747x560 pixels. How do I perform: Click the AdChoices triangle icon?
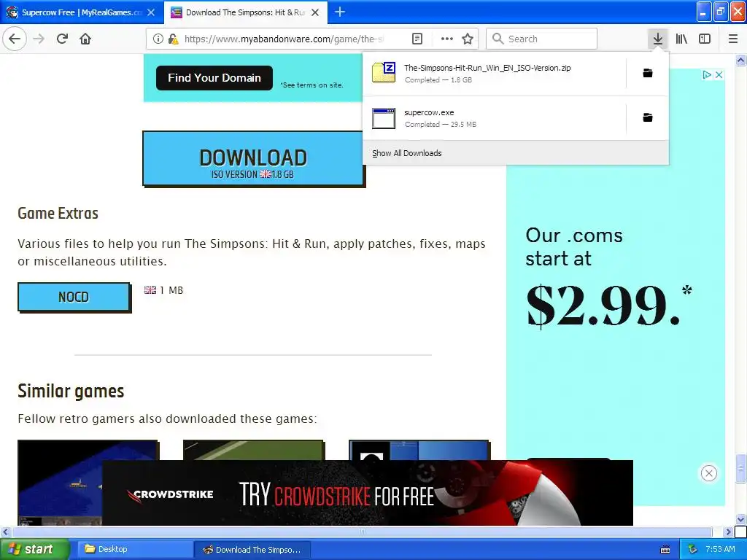tap(707, 75)
